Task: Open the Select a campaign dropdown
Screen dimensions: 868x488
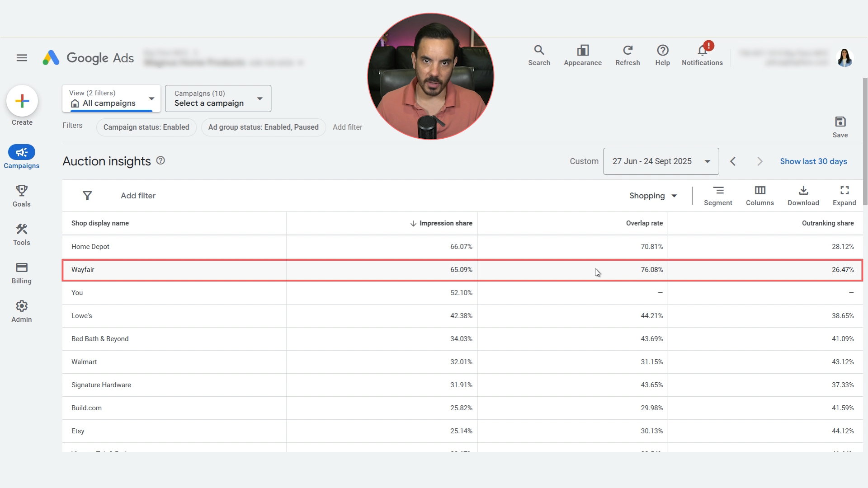Action: pyautogui.click(x=218, y=99)
